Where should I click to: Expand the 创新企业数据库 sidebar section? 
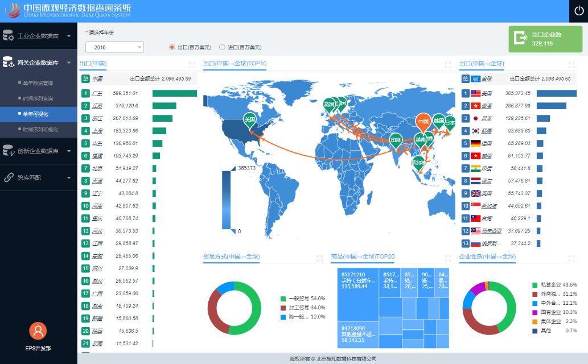[38, 151]
